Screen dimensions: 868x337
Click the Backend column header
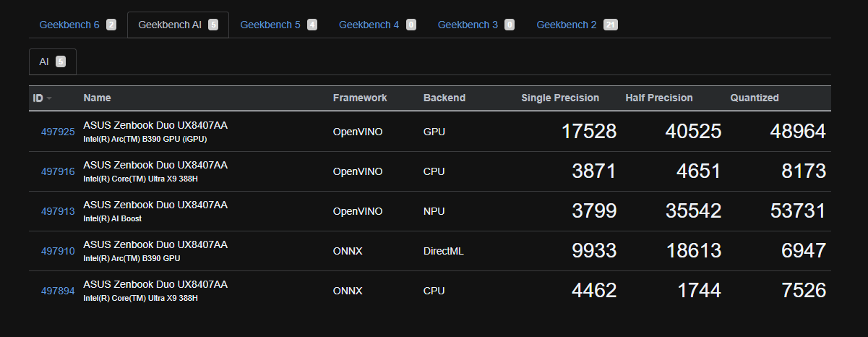click(x=444, y=98)
